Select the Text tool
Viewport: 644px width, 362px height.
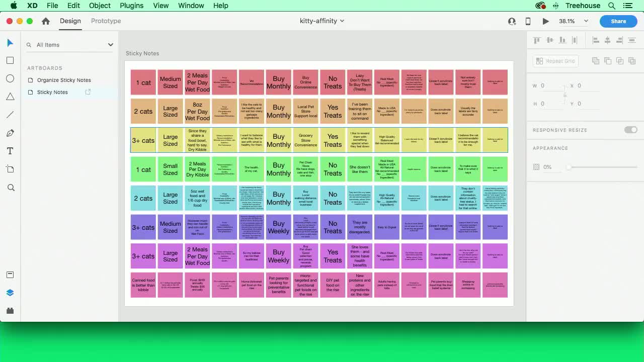pos(10,151)
